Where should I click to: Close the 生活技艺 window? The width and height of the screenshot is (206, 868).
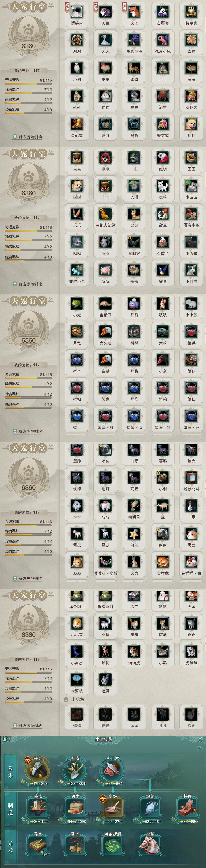(200, 739)
